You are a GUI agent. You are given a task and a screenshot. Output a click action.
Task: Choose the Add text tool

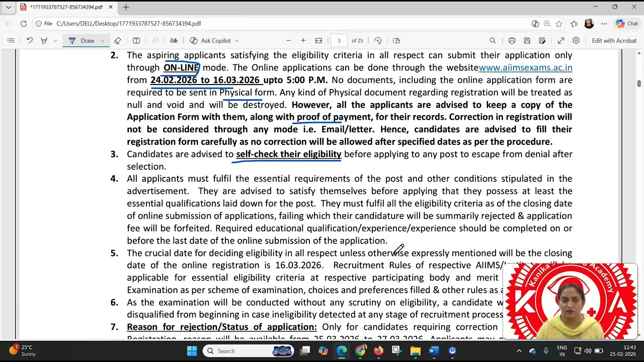136,41
